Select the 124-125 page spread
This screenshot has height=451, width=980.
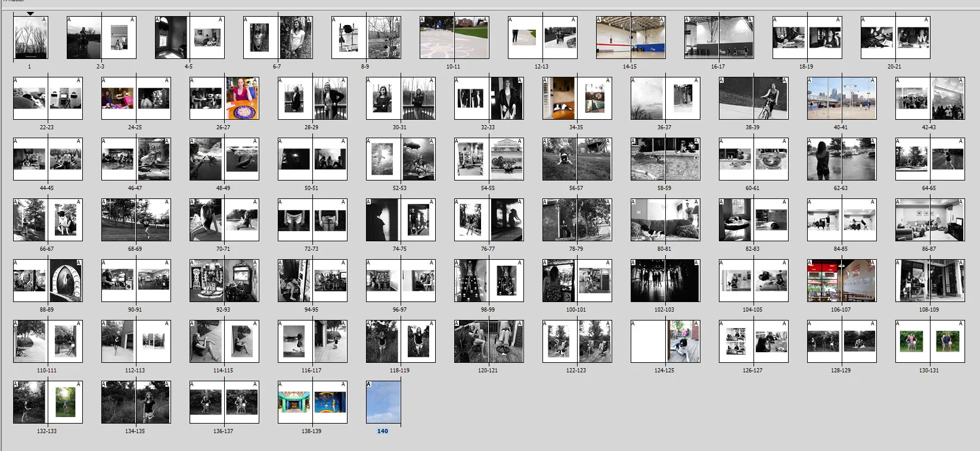point(665,341)
